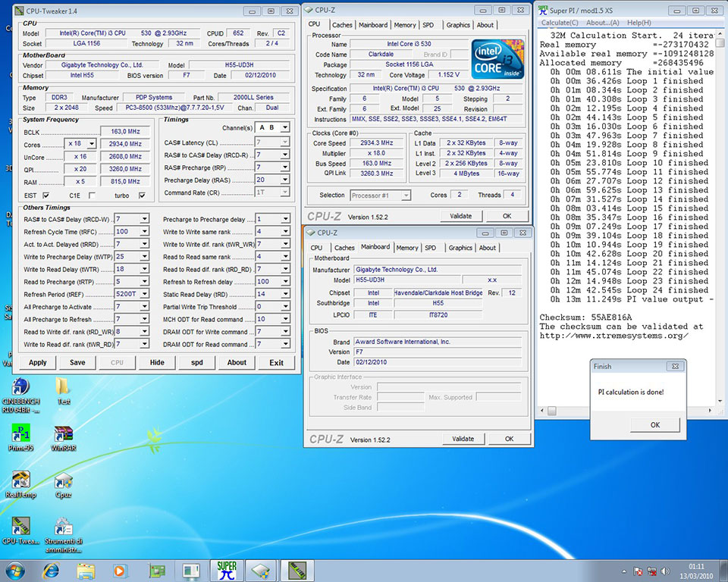Click OK in CPU-Z Mainboard window

[510, 439]
